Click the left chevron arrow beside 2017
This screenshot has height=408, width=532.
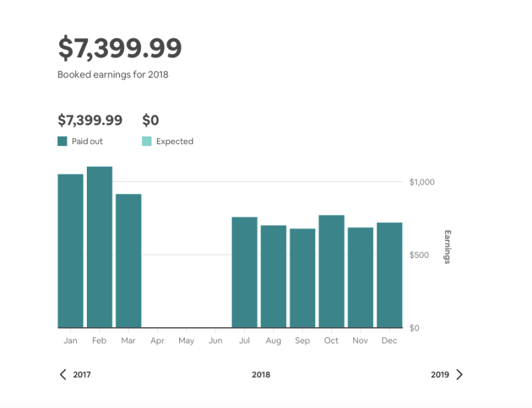pos(63,374)
